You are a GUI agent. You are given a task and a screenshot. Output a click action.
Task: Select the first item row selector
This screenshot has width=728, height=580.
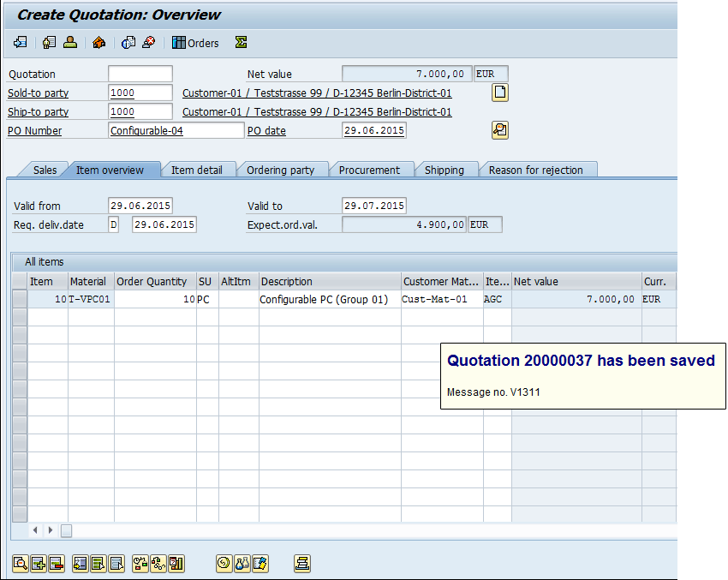(x=20, y=299)
